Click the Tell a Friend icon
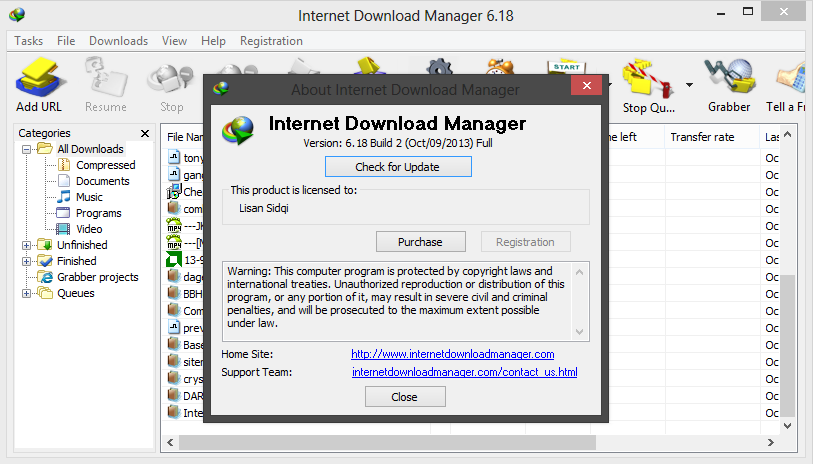The height and width of the screenshot is (464, 813). pyautogui.click(x=788, y=85)
